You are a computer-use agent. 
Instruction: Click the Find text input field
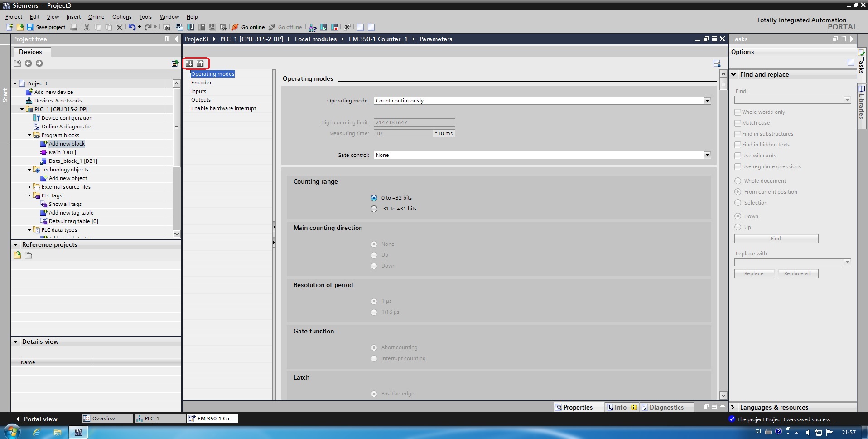click(789, 100)
